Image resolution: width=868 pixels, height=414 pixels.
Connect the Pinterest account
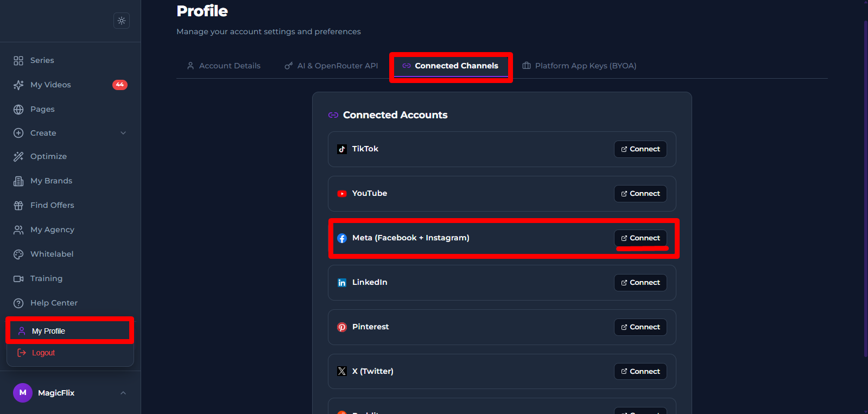[641, 327]
